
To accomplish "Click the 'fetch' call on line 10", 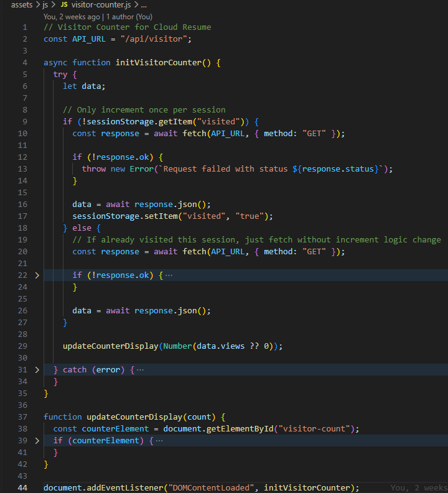I will pos(194,134).
